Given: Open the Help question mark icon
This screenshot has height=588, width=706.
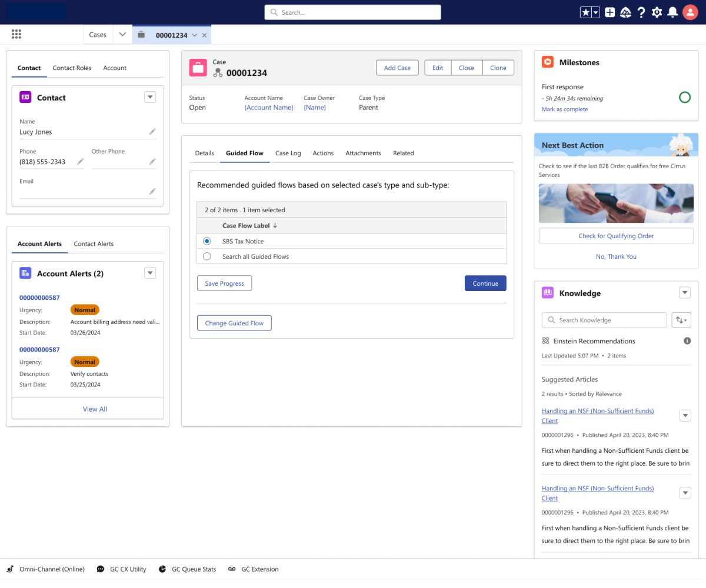Looking at the screenshot, I should click(641, 12).
